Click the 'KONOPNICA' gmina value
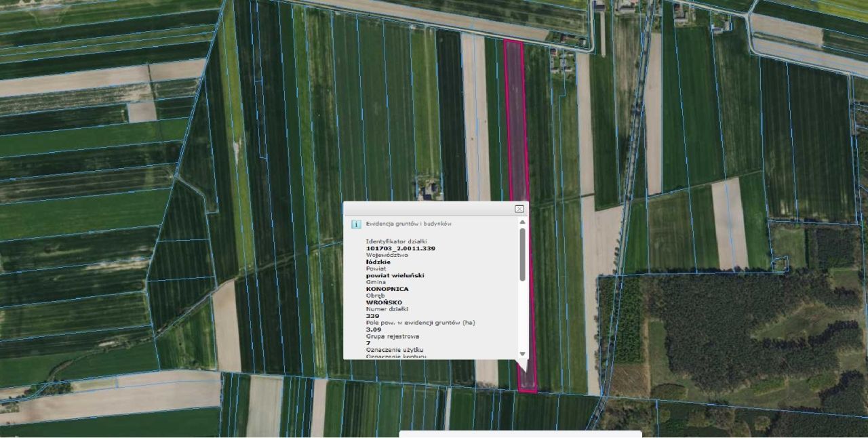The height and width of the screenshot is (438, 868). click(387, 289)
